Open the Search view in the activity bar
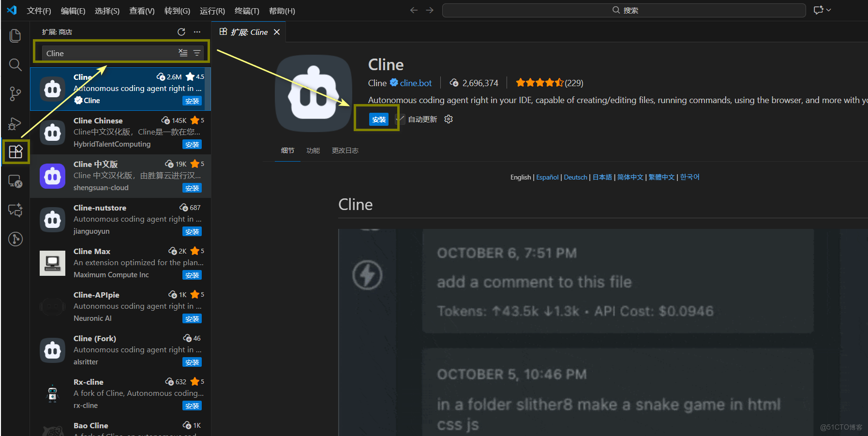 click(x=15, y=65)
